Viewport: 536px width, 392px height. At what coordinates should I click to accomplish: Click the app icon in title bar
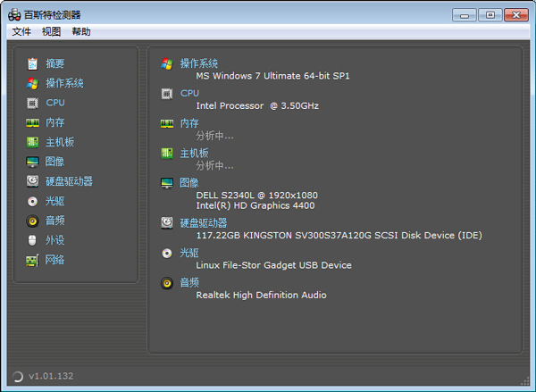point(14,14)
